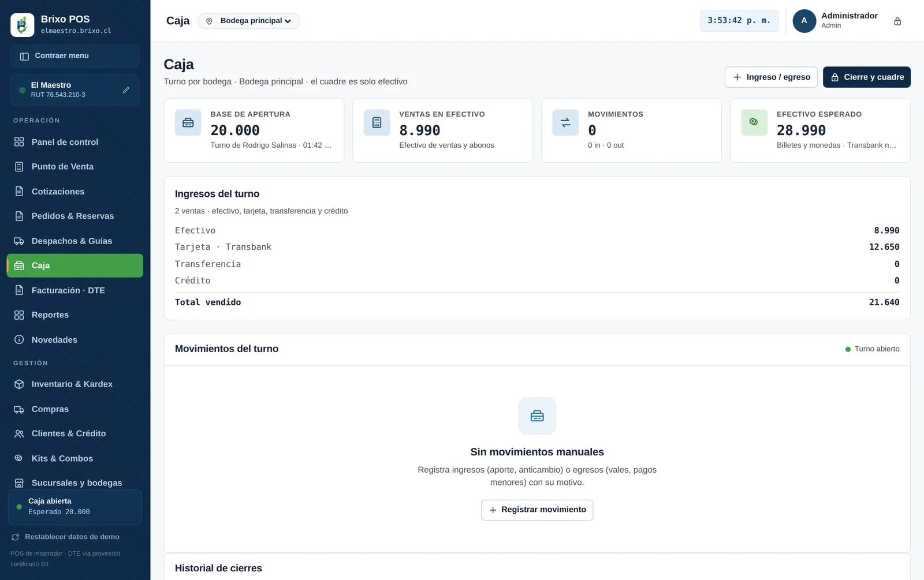Screen dimensions: 924x580
Task: Open Sucursales y bodegas in the sidebar
Action: tap(74, 482)
